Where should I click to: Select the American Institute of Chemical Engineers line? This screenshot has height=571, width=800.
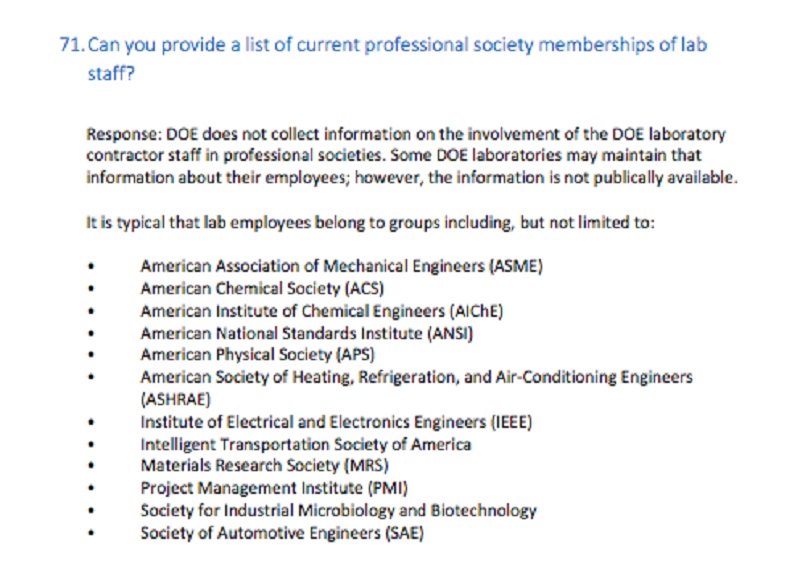click(322, 311)
